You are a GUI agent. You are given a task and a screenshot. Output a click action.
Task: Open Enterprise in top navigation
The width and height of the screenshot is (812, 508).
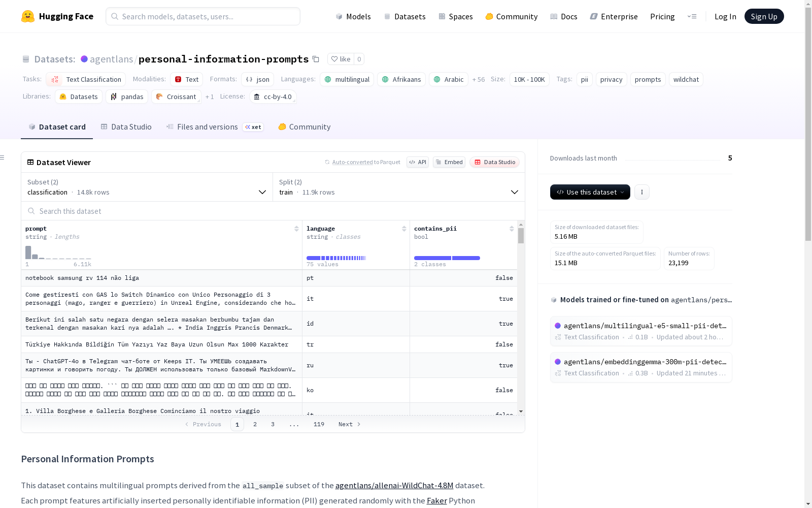[614, 16]
